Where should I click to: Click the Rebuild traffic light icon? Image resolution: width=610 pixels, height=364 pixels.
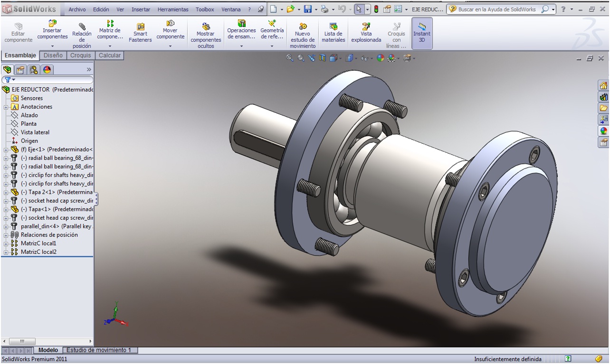coord(376,9)
